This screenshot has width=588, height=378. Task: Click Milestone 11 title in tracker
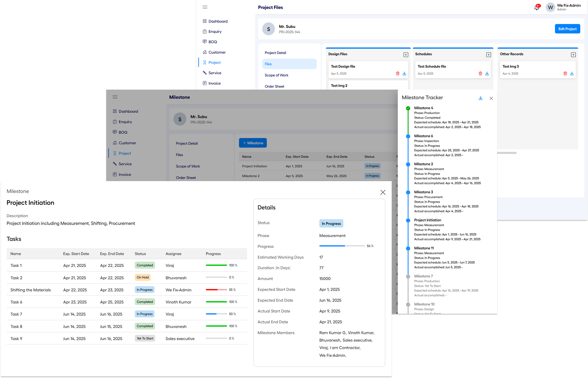(424, 248)
